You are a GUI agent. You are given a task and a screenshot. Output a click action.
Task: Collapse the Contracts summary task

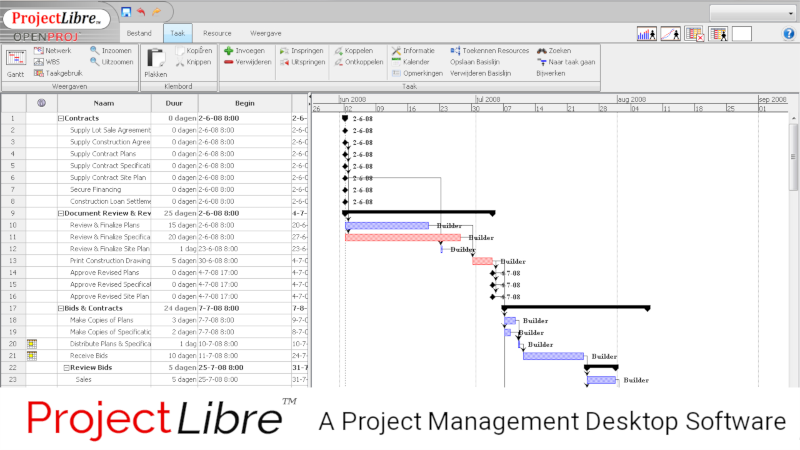coord(61,118)
